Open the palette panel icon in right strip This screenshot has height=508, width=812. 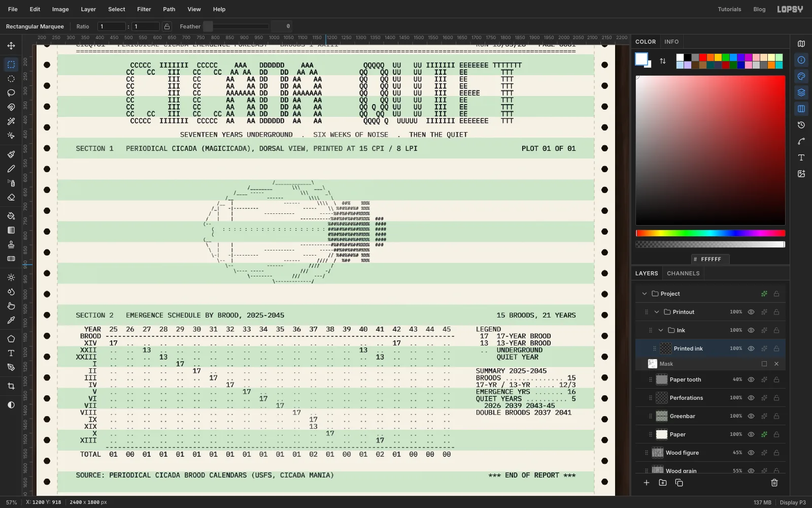pyautogui.click(x=801, y=76)
